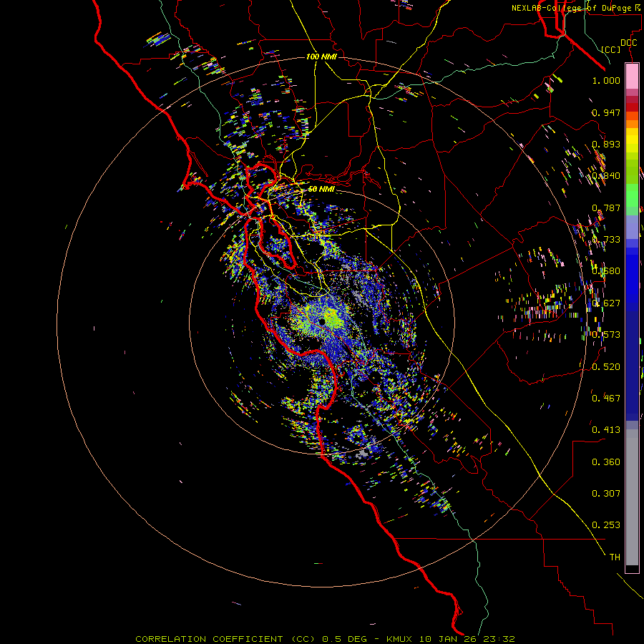Click the 0.413 legend value
The image size is (644, 644).
coord(606,430)
